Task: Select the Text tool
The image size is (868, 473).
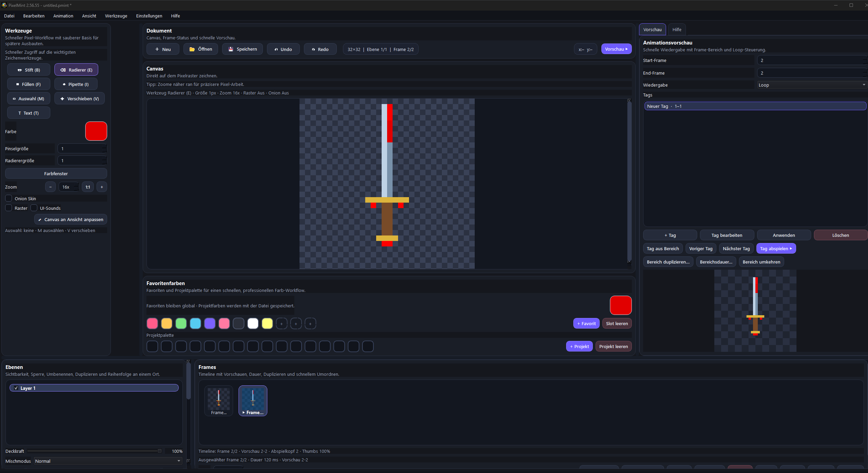Action: [29, 113]
